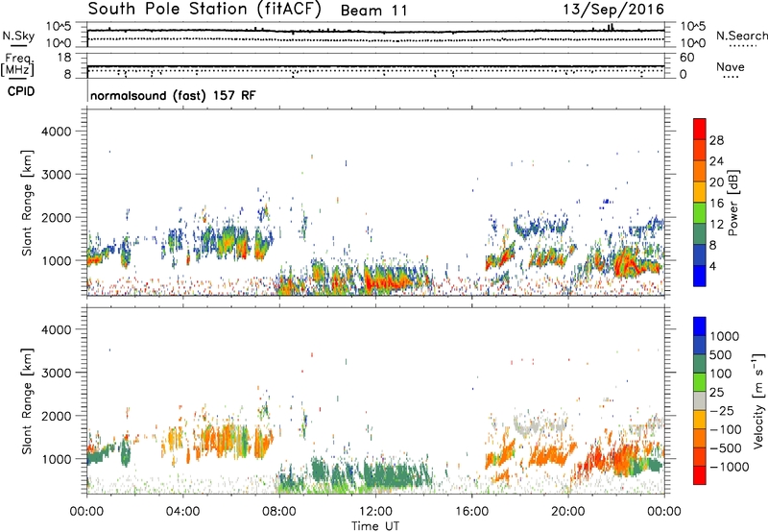
Task: Click the 'Power [dB]' colorbar title
Action: pos(733,203)
